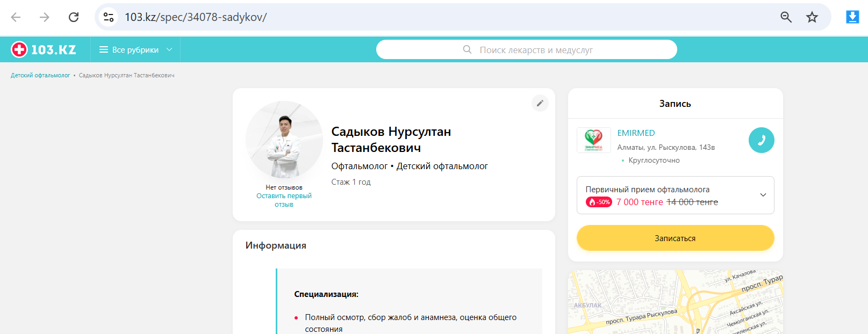Open the Детский офтальмолог breadcrumb link
Viewport: 868px width, 334px height.
point(40,76)
